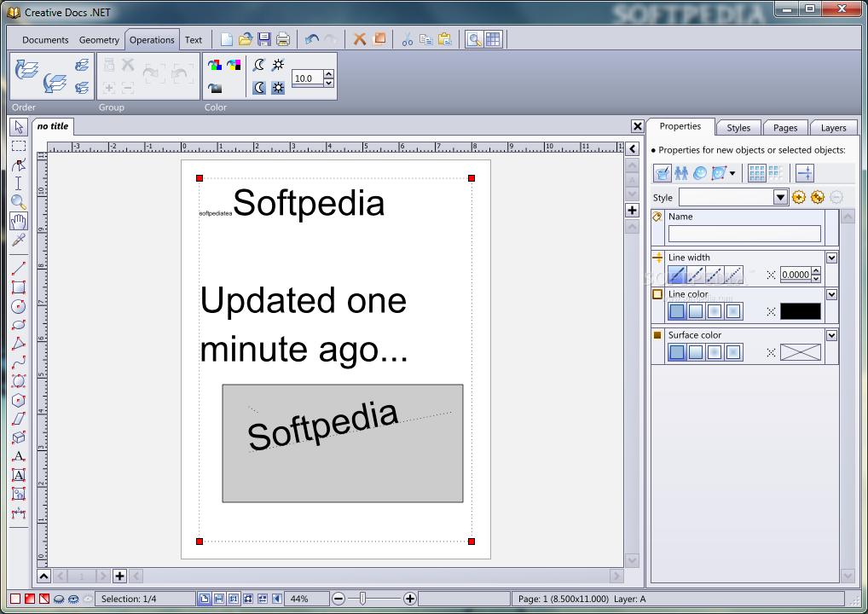Click the Name input field
The height and width of the screenshot is (614, 868).
click(744, 234)
